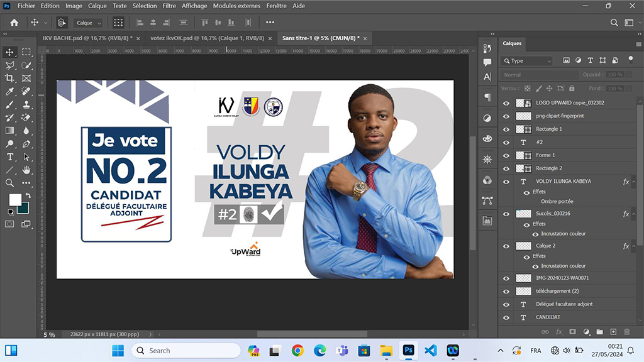Click the foreground color swatch
Viewport: 644px width, 362px height.
click(15, 199)
